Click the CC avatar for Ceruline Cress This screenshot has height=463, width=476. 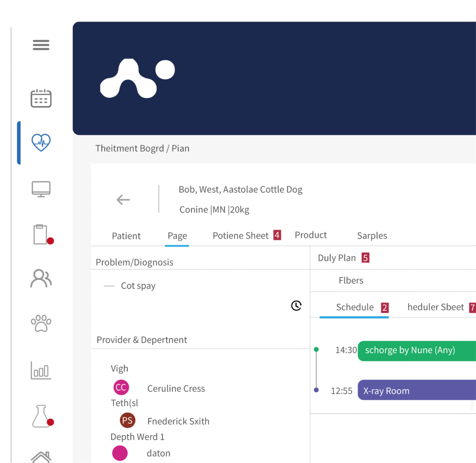121,388
